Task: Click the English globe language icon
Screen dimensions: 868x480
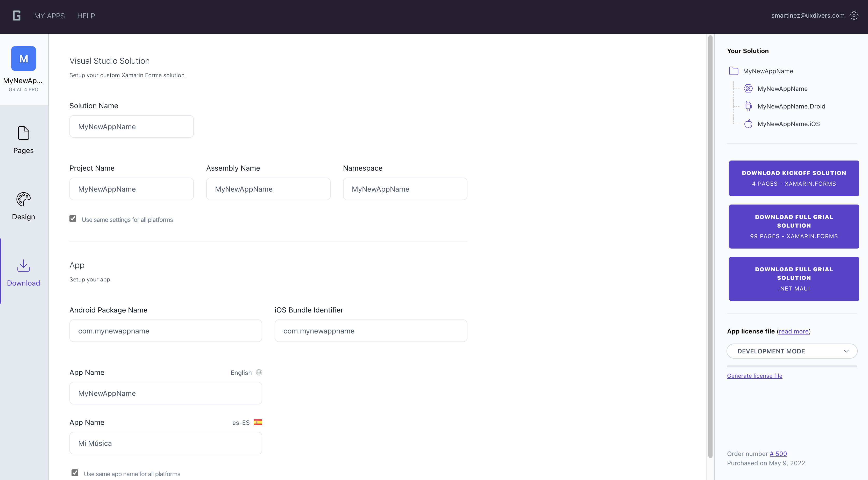Action: point(259,372)
